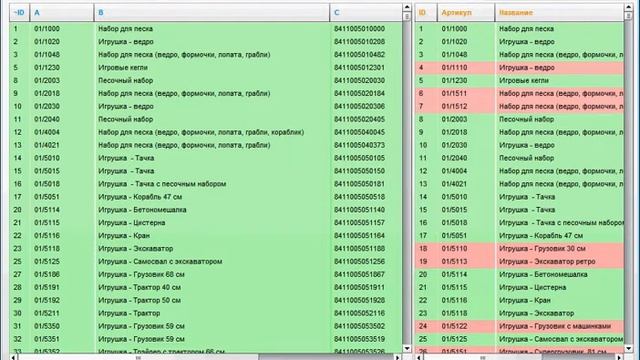This screenshot has width=640, height=360.
Task: Select left row Игровые кегли
Action: pyautogui.click(x=206, y=67)
